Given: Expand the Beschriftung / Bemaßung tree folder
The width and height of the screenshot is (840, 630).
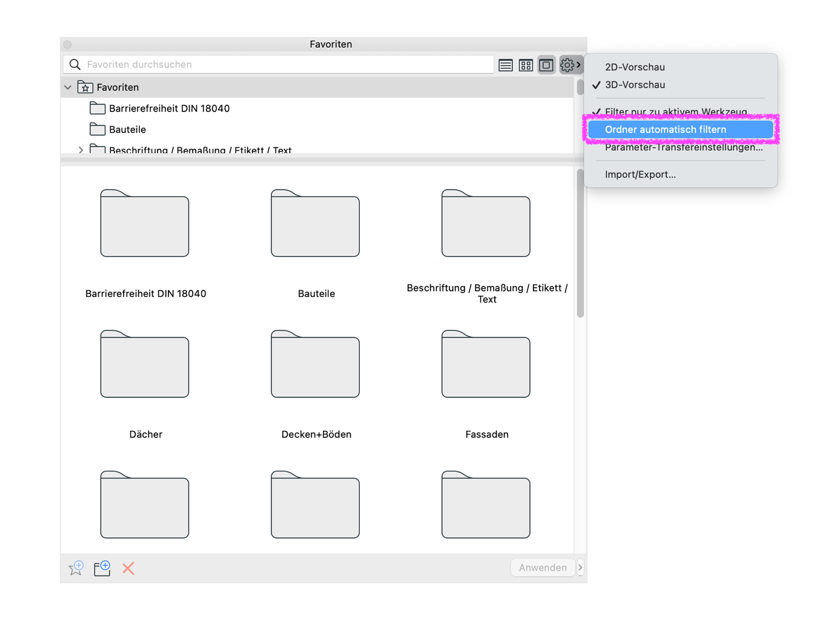Looking at the screenshot, I should [81, 150].
